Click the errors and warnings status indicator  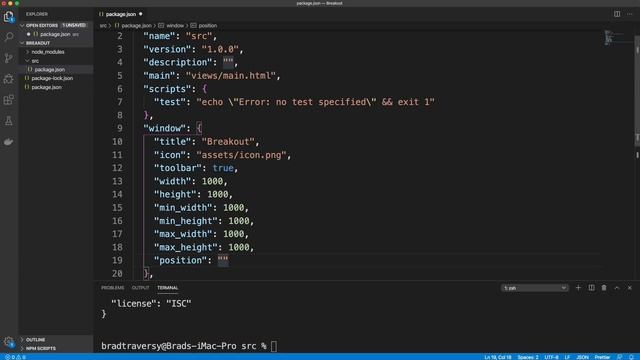point(15,357)
